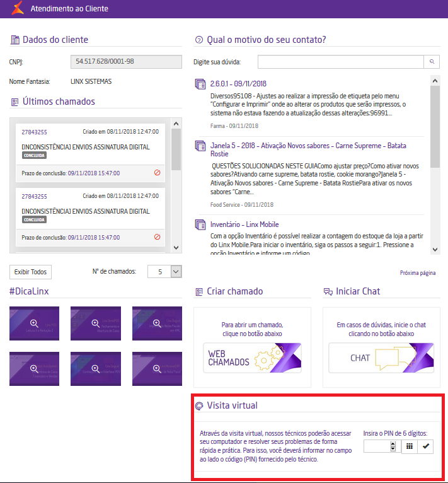Click the article icon beside 2.6.0.1 - 09/11/2018

(200, 84)
